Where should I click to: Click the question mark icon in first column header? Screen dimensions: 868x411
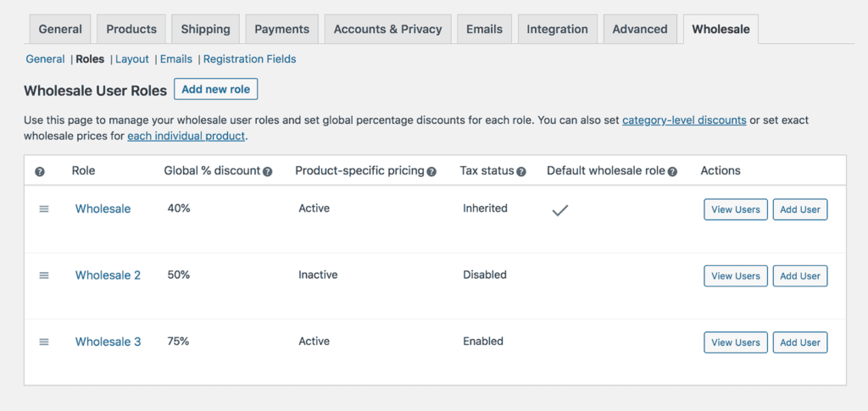pos(40,171)
